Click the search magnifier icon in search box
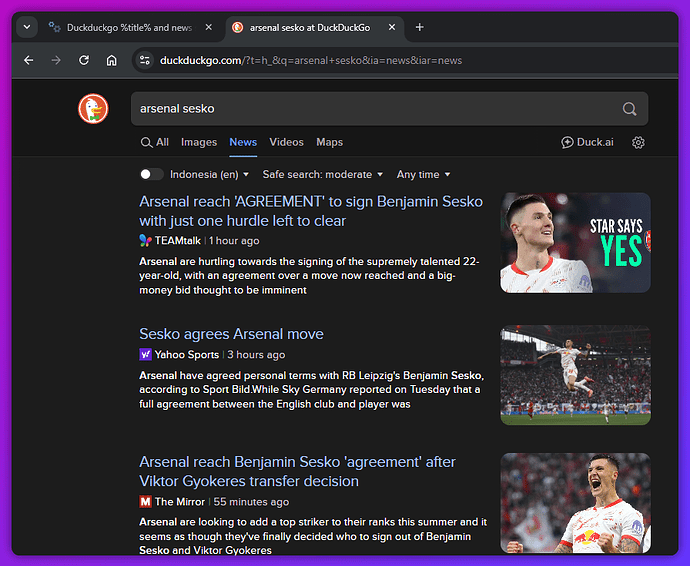Screen dimensions: 690x566 pyautogui.click(x=629, y=109)
